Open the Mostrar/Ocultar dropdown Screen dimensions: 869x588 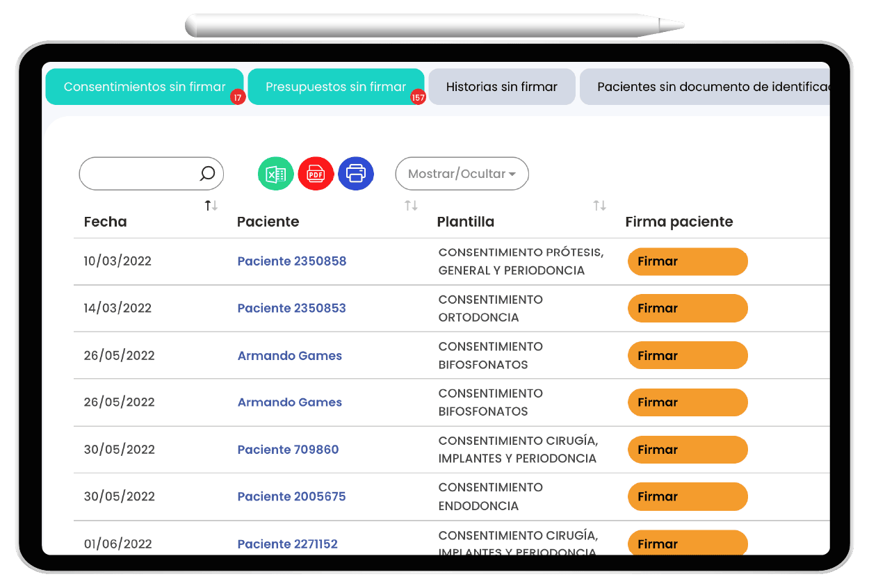tap(462, 174)
